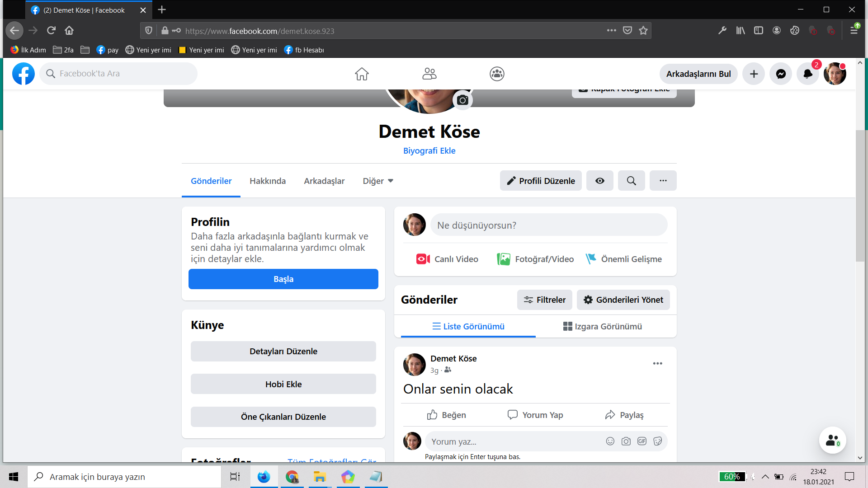Show site security lock information
This screenshot has width=868, height=488.
click(x=165, y=31)
